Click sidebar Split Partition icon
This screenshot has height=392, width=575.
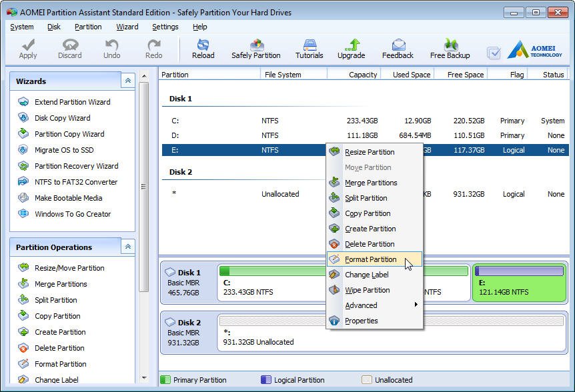coord(23,300)
